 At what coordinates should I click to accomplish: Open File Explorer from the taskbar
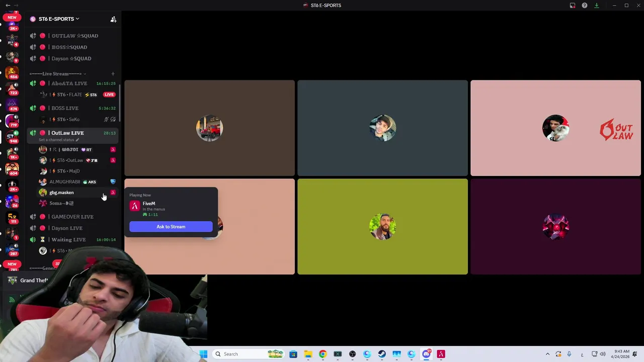coord(308,354)
